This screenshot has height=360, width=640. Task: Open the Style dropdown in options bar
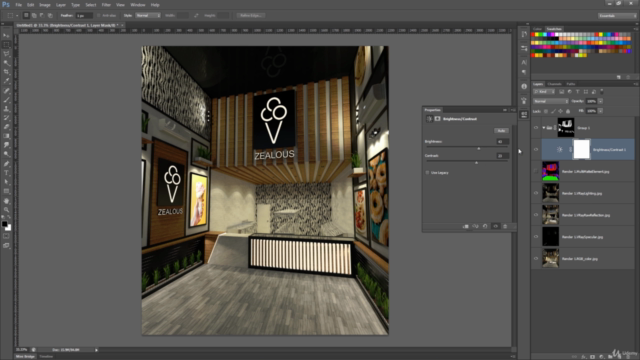(x=148, y=16)
